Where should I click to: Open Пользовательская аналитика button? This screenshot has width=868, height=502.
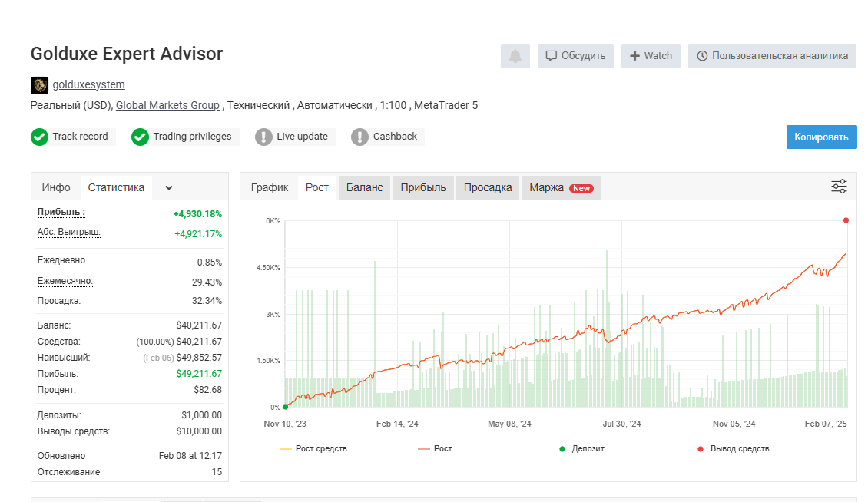tap(772, 56)
